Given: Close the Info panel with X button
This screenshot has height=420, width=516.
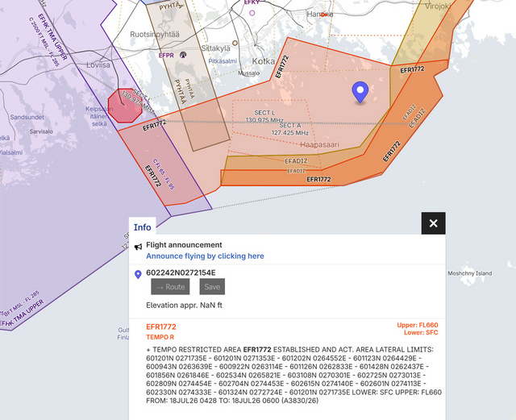Looking at the screenshot, I should point(434,223).
